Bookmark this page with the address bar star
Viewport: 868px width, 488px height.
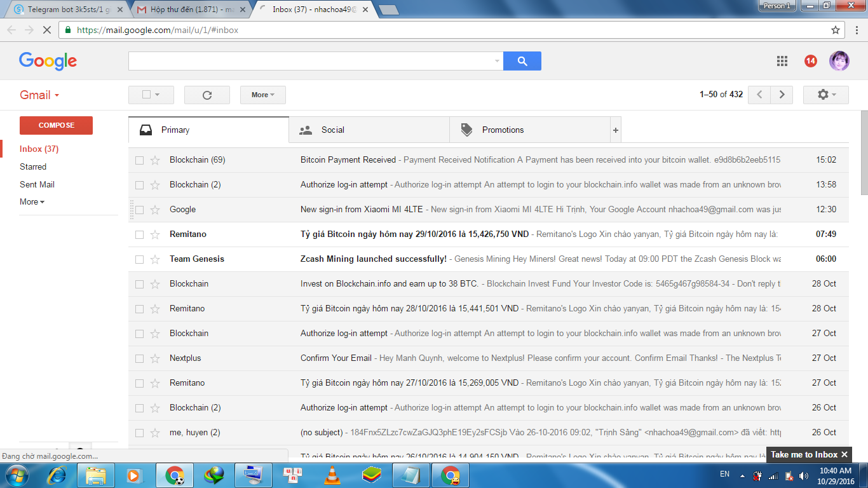coord(836,30)
